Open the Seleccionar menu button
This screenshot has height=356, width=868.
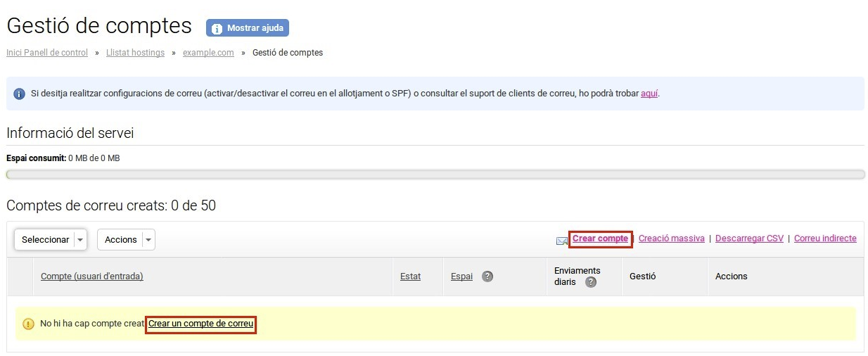coord(51,240)
